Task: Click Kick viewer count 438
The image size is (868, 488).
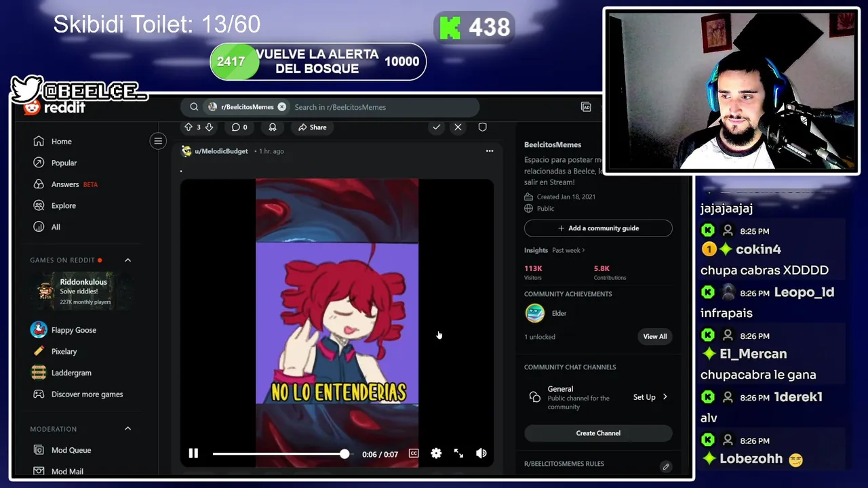Action: pyautogui.click(x=475, y=28)
